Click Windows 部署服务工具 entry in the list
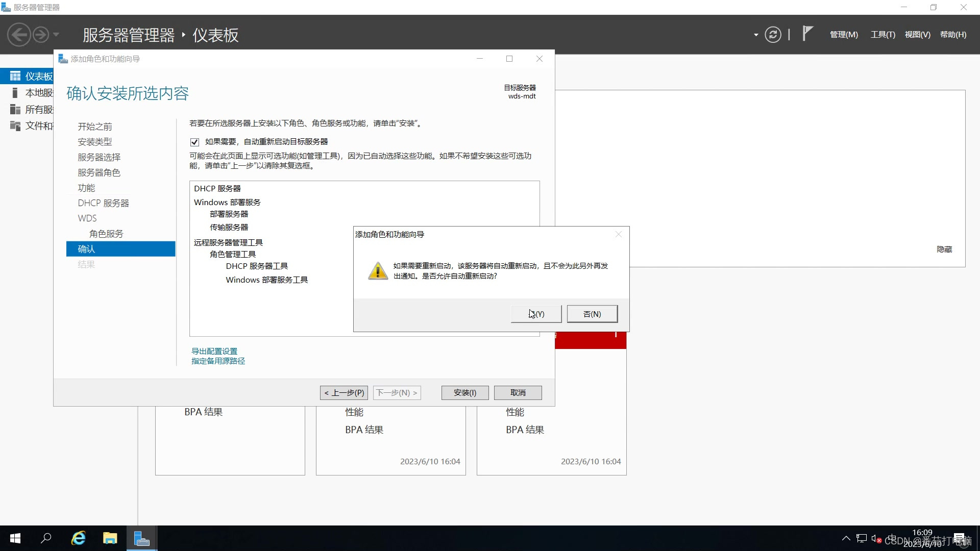980x551 pixels. pos(267,280)
